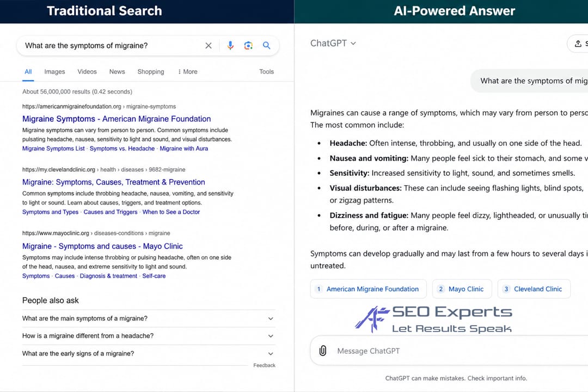This screenshot has width=588, height=392.
Task: Switch to the Images tab
Action: coord(55,72)
